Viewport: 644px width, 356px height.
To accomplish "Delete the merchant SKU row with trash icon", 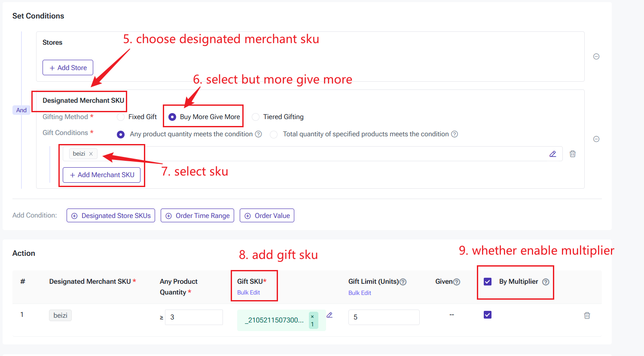I will (573, 154).
